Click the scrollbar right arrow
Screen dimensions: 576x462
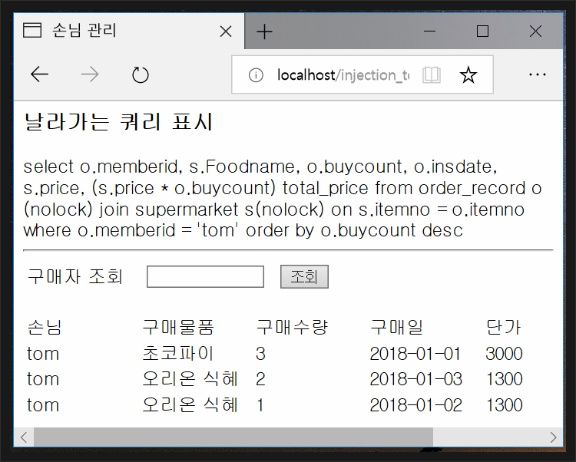[553, 437]
